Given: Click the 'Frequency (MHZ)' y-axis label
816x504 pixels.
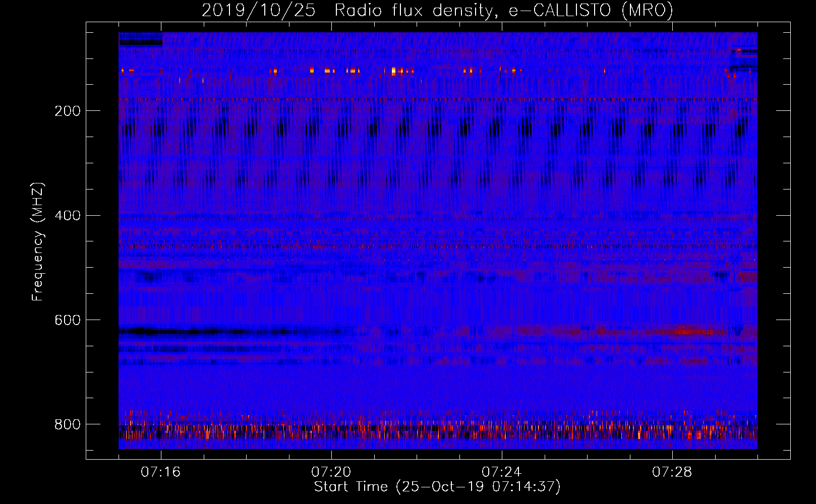Looking at the screenshot, I should point(38,242).
